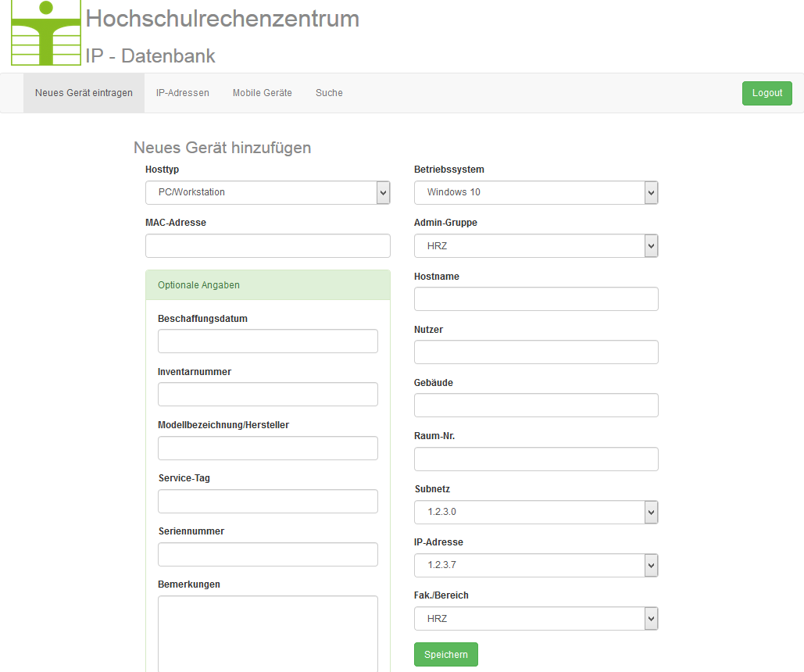804x672 pixels.
Task: Open the IP-Adresse dropdown showing 1.2.3.7
Action: click(536, 565)
